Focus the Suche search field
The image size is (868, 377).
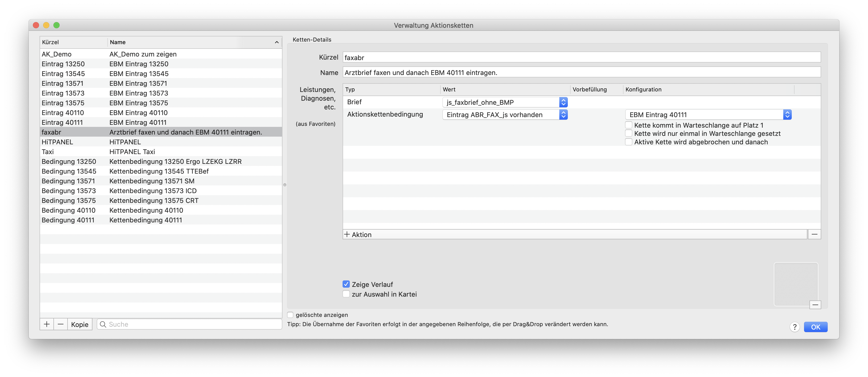[189, 324]
